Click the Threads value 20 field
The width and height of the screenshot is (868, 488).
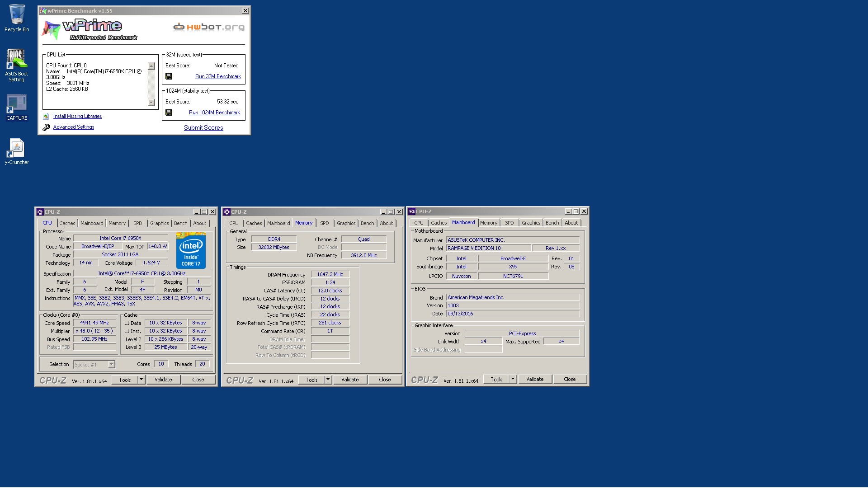(x=202, y=364)
